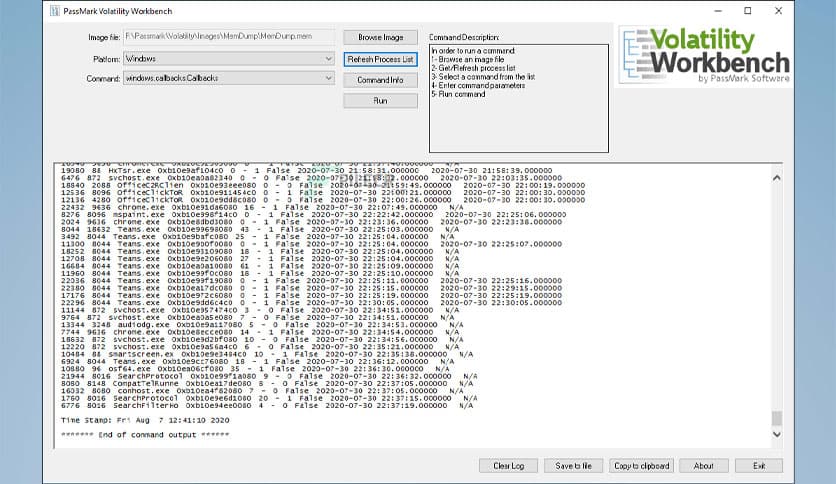Click the svchost.exe row with PID 12220
The height and width of the screenshot is (484, 836).
pyautogui.click(x=260, y=347)
